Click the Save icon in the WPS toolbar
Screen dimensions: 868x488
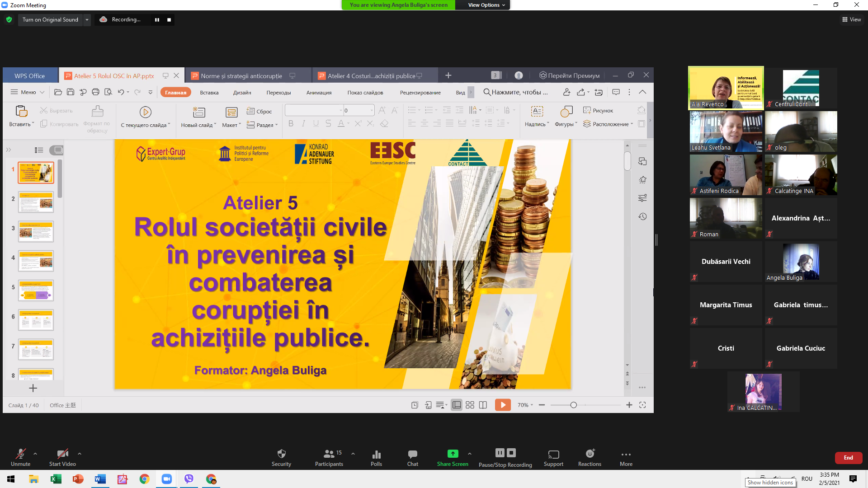(x=71, y=92)
